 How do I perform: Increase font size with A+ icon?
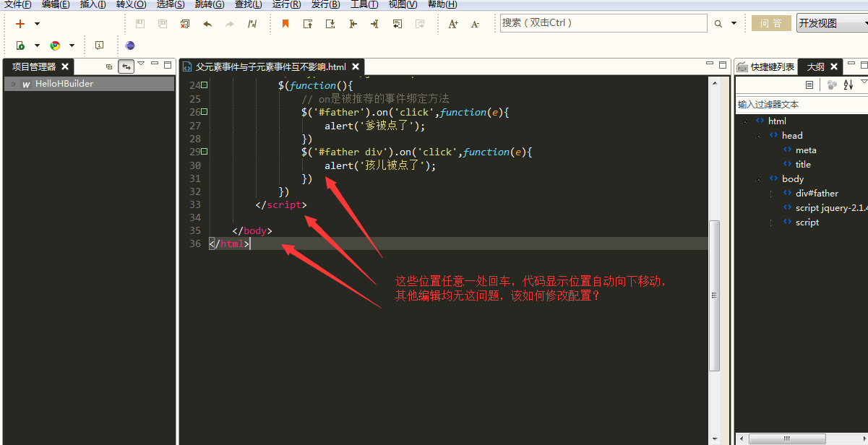[x=453, y=24]
